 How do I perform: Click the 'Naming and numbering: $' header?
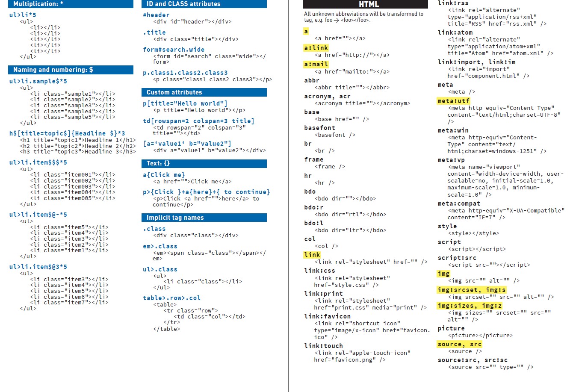(71, 70)
